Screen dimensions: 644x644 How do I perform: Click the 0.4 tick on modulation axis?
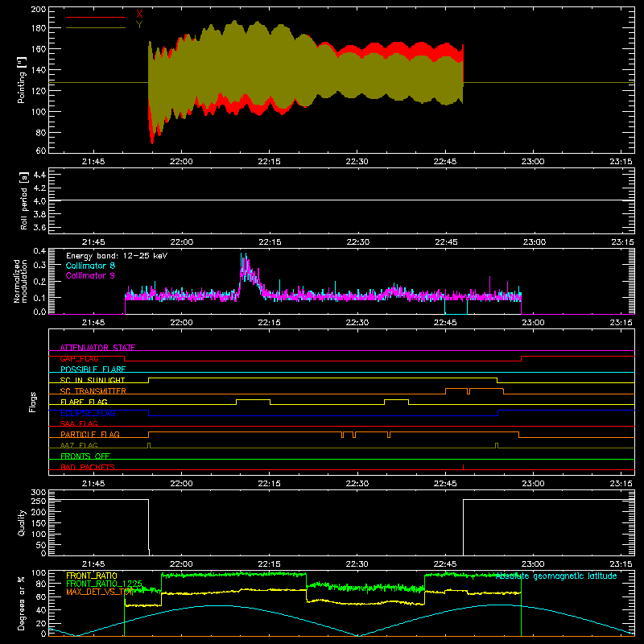(39, 250)
